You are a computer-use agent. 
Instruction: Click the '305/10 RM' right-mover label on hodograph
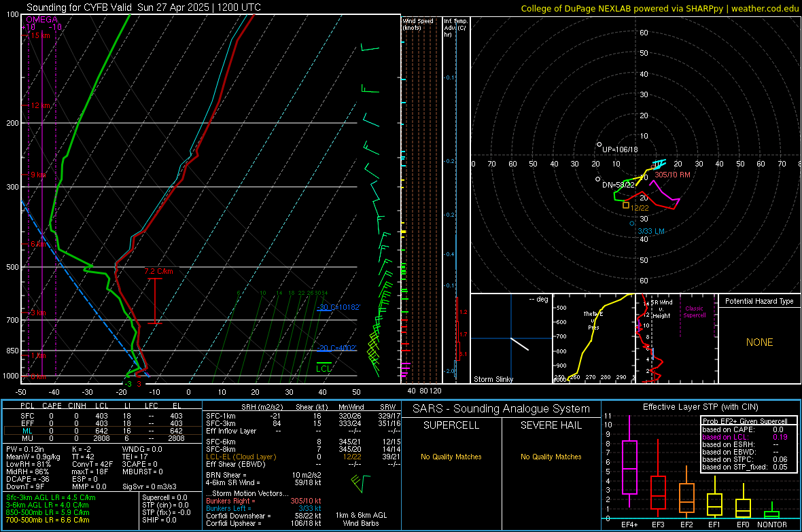click(x=673, y=175)
